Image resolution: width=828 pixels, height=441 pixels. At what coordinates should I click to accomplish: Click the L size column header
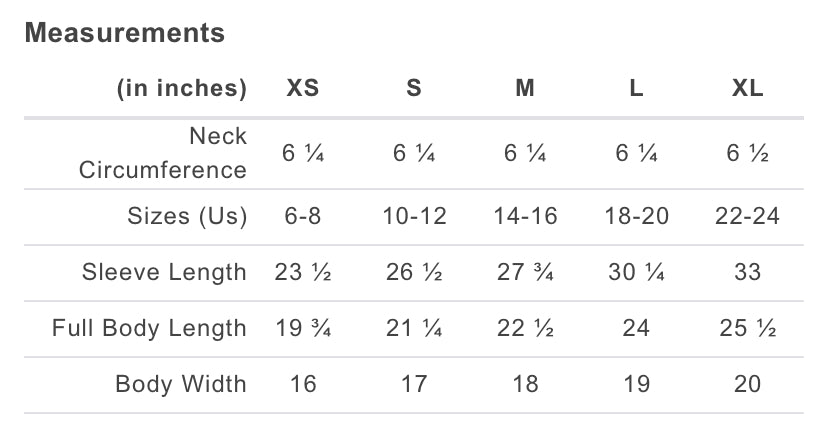tap(636, 88)
